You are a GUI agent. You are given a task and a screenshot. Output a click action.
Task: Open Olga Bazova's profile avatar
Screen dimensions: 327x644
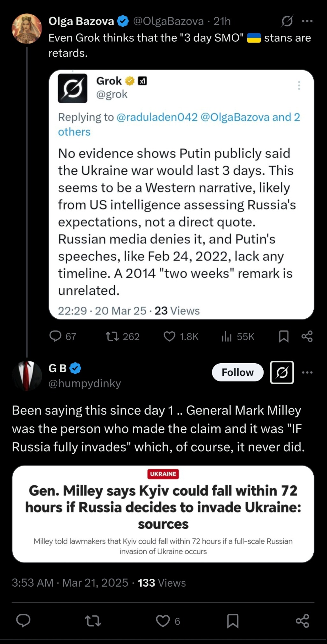tap(27, 28)
